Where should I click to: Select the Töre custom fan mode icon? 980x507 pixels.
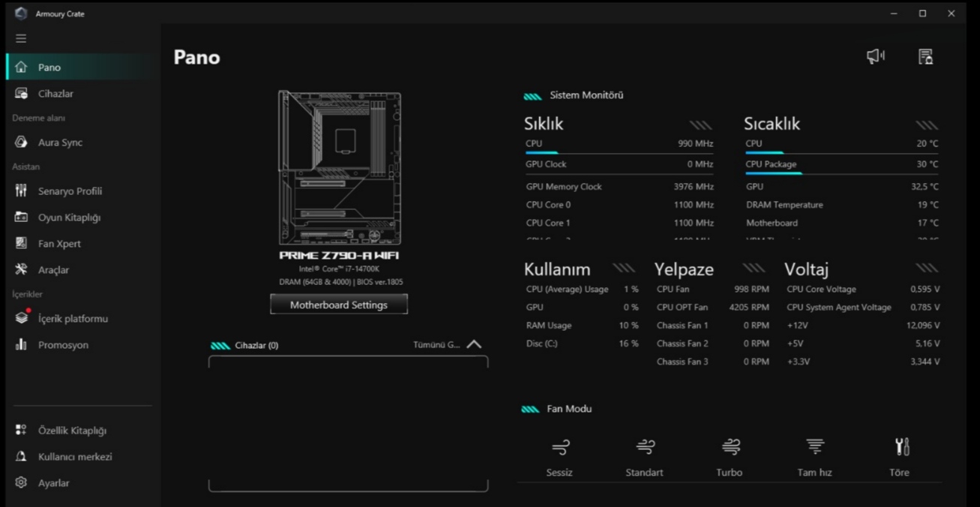[x=902, y=447]
